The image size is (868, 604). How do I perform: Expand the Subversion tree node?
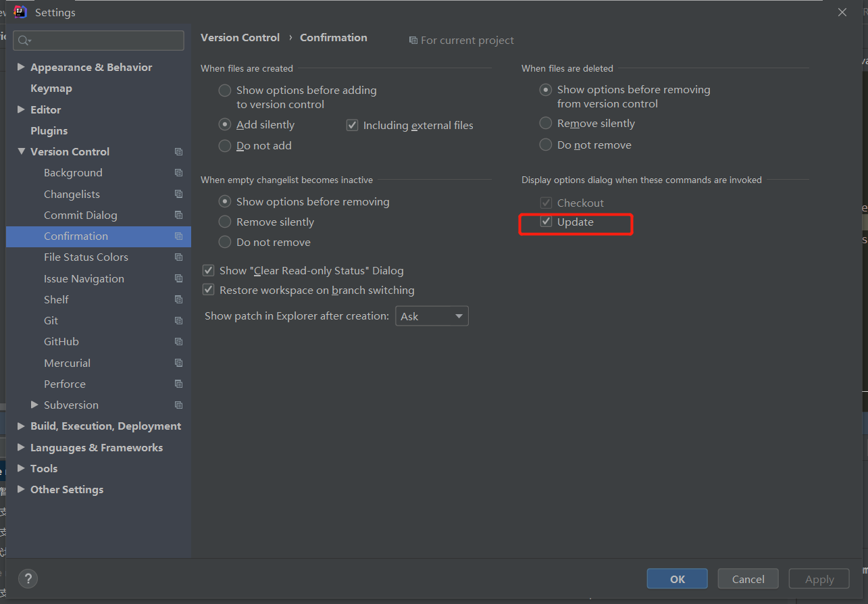(x=35, y=405)
